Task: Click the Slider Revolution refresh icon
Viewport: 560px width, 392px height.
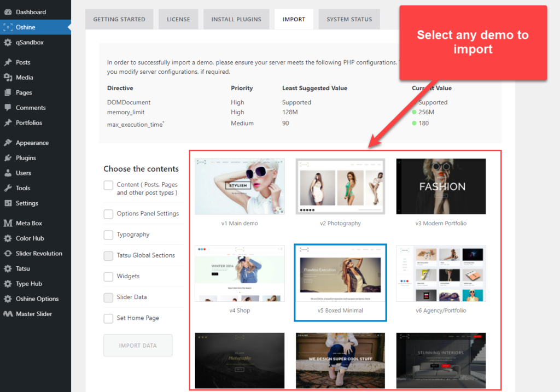Action: (x=8, y=254)
